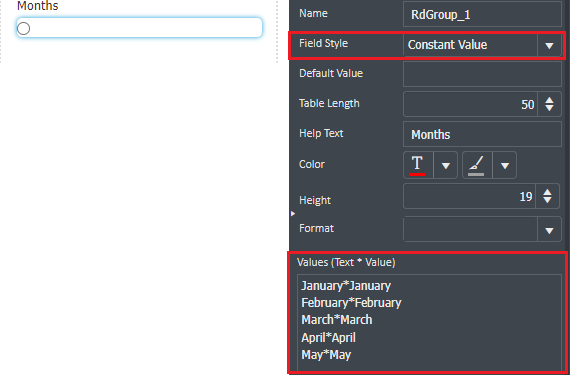Screen dimensions: 570x375
Task: Increase Height with up arrow
Action: [x=547, y=192]
